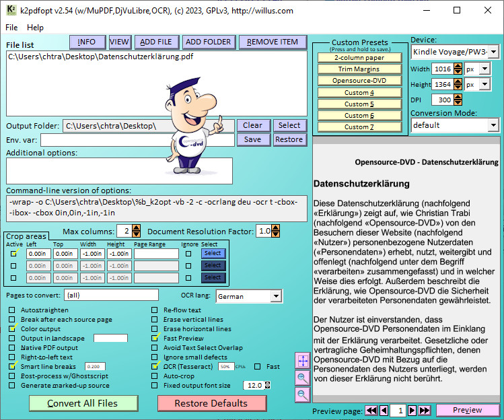Advance to next preview page
This screenshot has width=504, height=420.
(x=412, y=410)
